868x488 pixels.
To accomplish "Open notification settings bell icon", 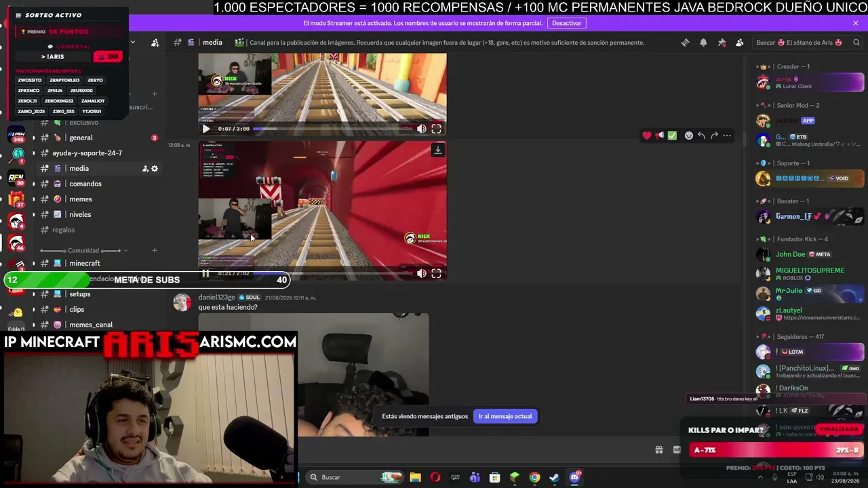I will point(703,43).
